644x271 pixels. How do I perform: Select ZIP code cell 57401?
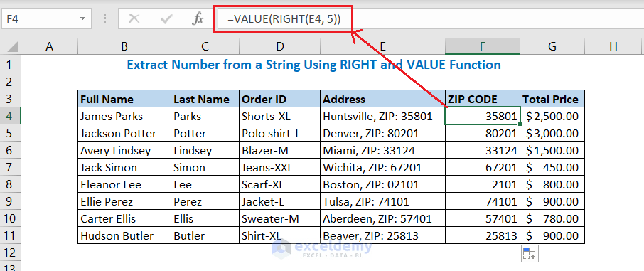[x=483, y=218]
